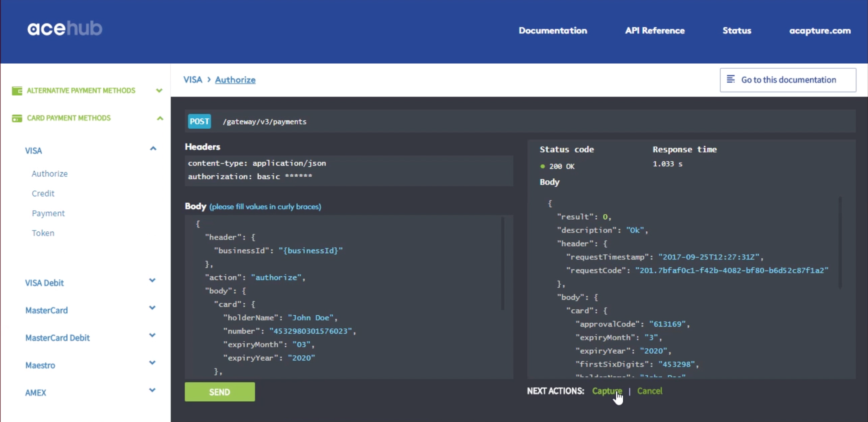Open the AMEX sidebar entry
The width and height of the screenshot is (868, 422).
(x=36, y=393)
